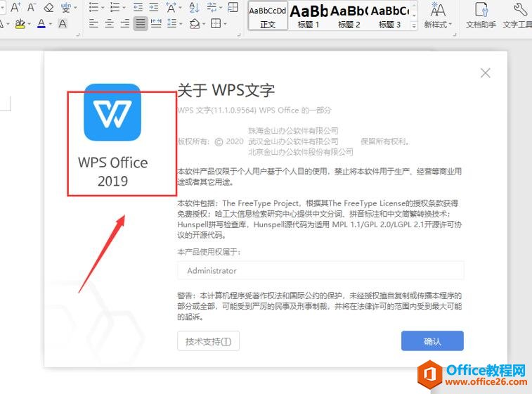Viewport: 532px width, 394px height.
Task: Apply paragraph shading fill
Action: 195,24
